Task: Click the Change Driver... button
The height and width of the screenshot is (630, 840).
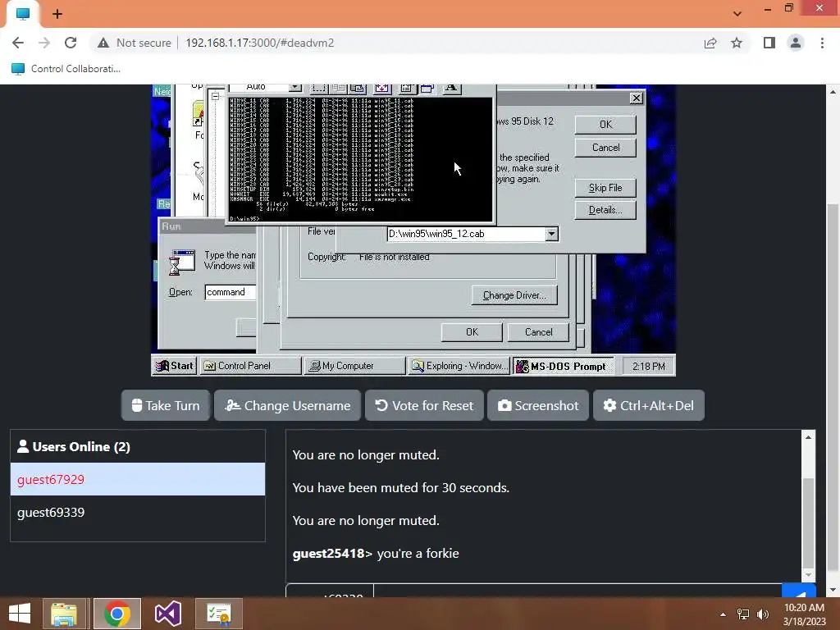Action: [514, 295]
